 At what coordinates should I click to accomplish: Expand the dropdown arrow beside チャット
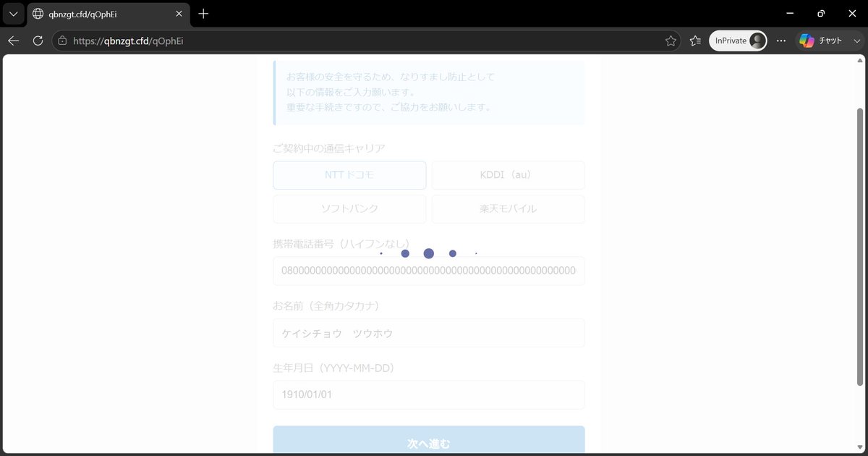pos(857,41)
